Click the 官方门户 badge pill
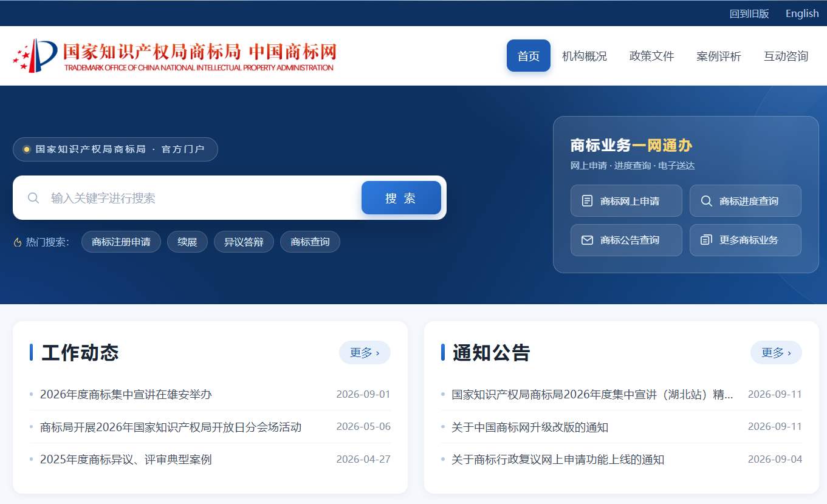 pyautogui.click(x=115, y=149)
